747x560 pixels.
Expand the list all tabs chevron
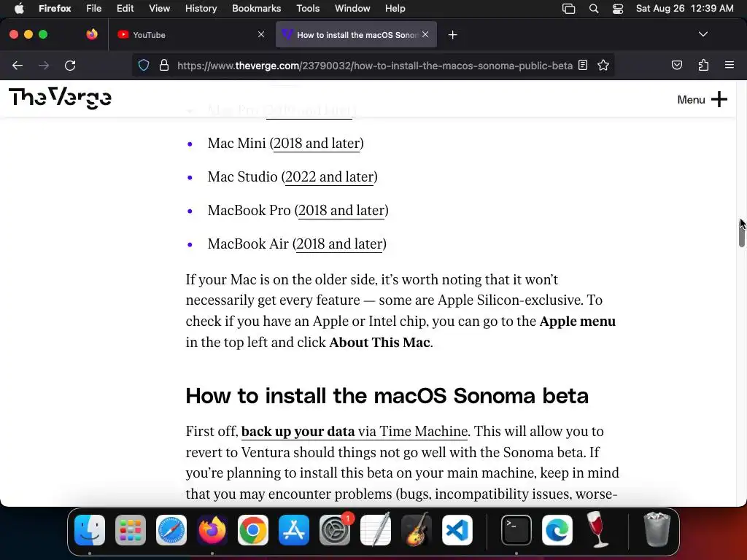pos(703,34)
